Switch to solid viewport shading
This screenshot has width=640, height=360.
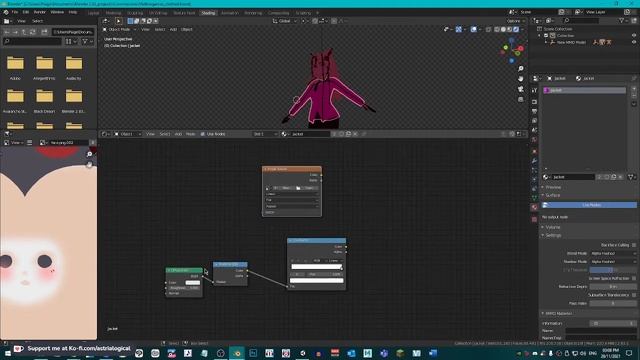503,29
